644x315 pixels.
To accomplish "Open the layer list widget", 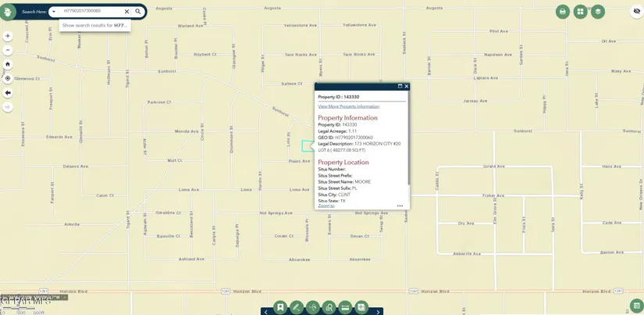I will coord(598,12).
